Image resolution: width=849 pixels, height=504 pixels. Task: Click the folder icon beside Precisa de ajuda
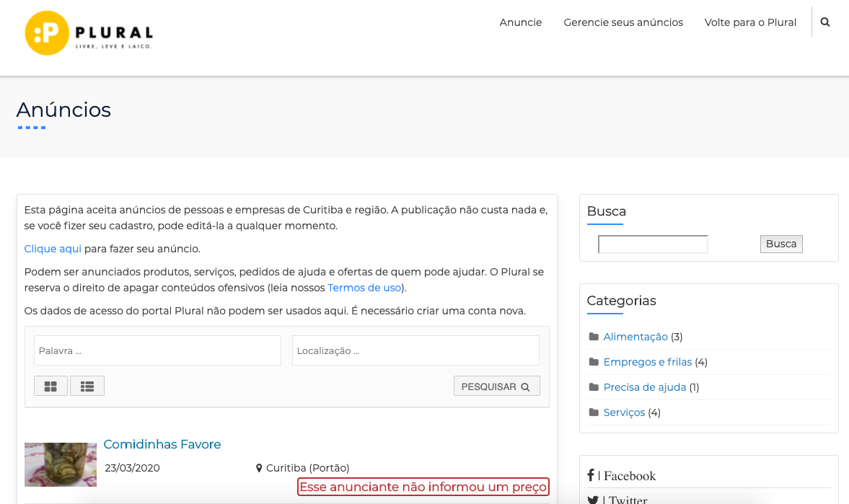[x=594, y=387]
